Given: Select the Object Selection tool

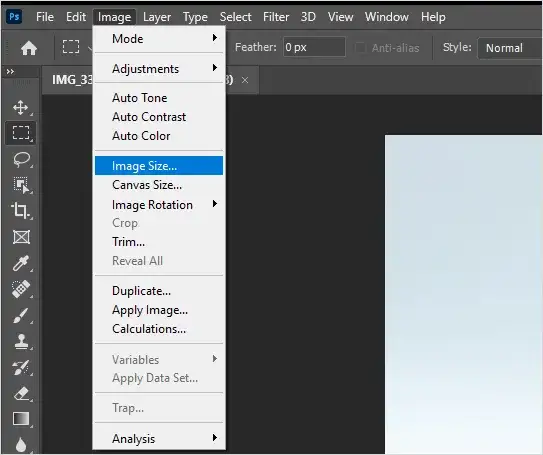Looking at the screenshot, I should 21,185.
